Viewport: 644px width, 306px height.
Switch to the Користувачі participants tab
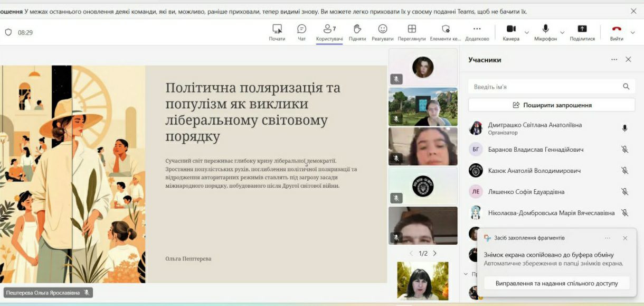pyautogui.click(x=329, y=32)
